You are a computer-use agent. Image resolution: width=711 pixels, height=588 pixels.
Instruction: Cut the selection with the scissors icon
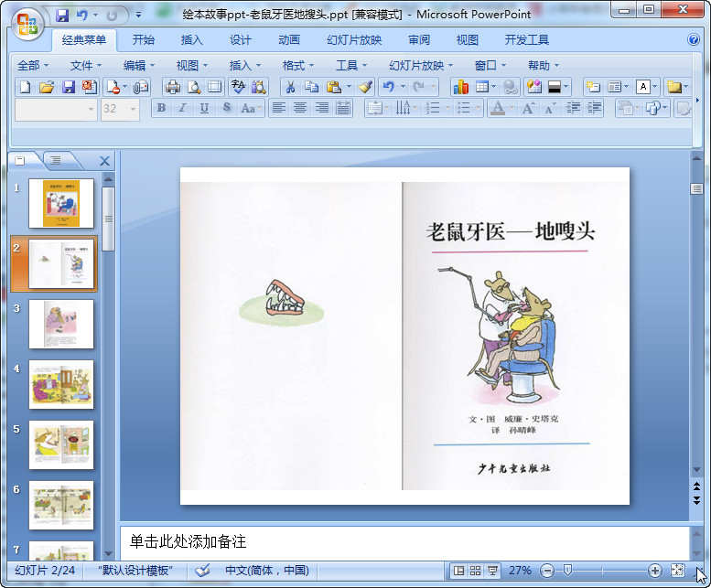[290, 87]
